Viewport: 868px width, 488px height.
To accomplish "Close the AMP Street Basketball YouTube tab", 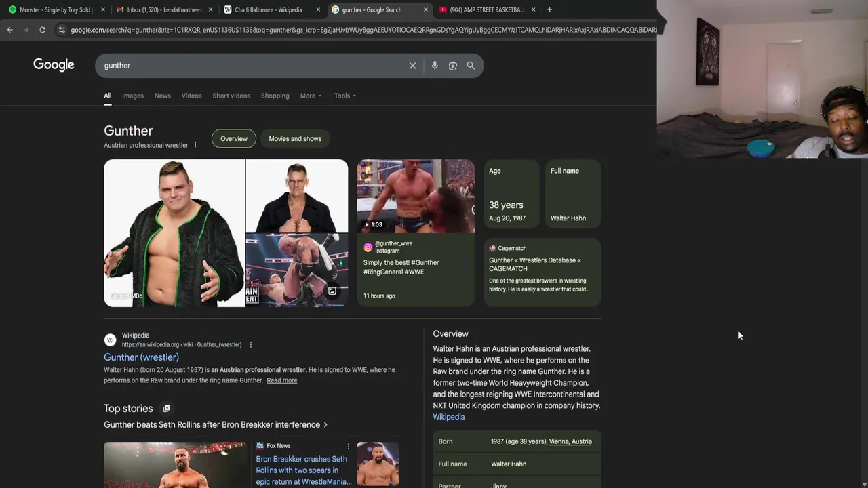I will (x=533, y=9).
